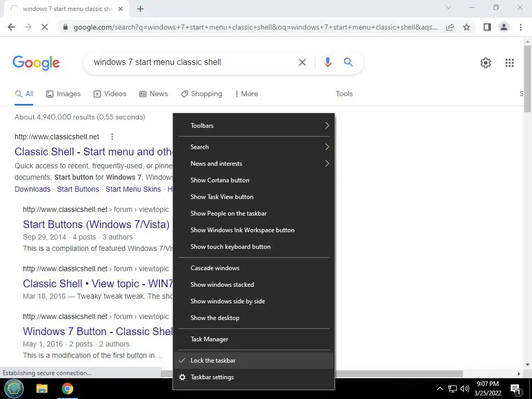The height and width of the screenshot is (399, 532).
Task: Click the share page icon
Action: [450, 27]
